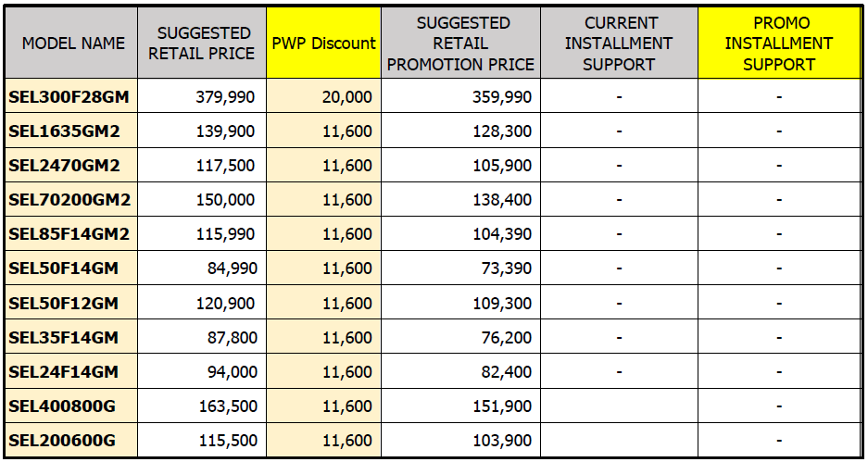Click the SEL1635GM2 model name

tap(64, 131)
